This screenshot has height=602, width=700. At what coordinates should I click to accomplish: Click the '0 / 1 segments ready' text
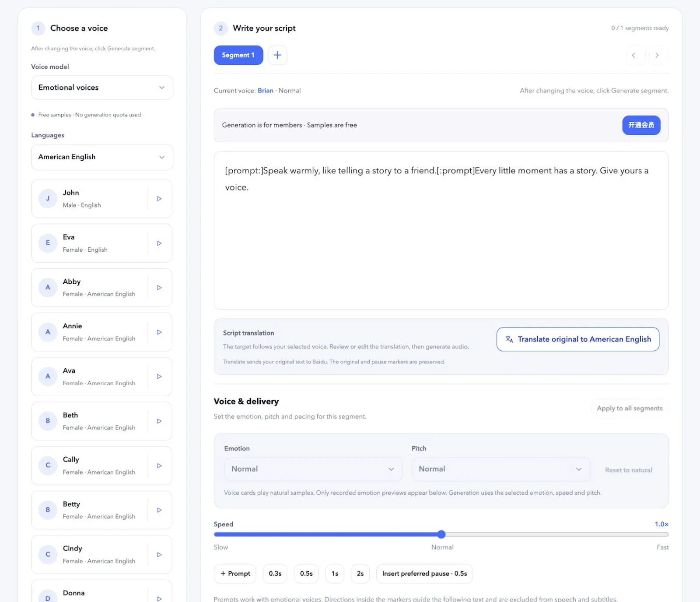[x=640, y=28]
